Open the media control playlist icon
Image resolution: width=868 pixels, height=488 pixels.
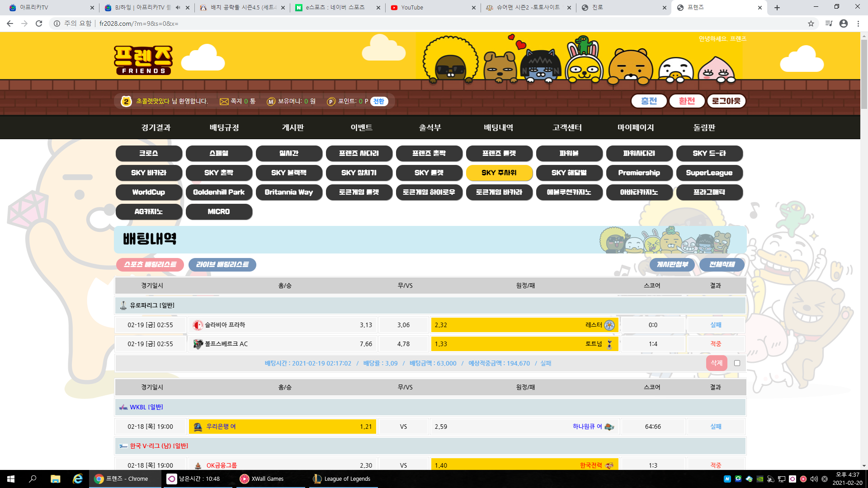(x=828, y=23)
